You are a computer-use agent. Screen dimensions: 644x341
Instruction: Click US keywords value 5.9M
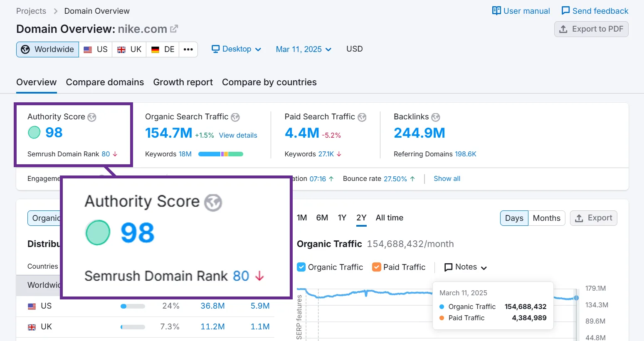(260, 306)
